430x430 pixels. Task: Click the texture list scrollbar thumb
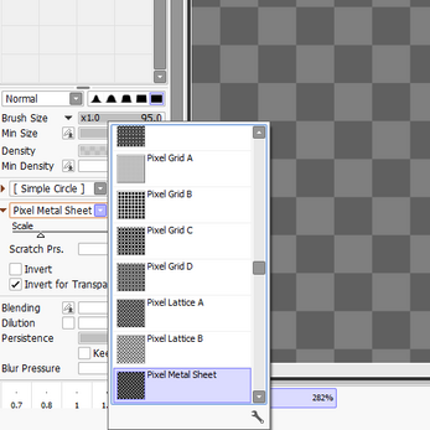click(259, 268)
